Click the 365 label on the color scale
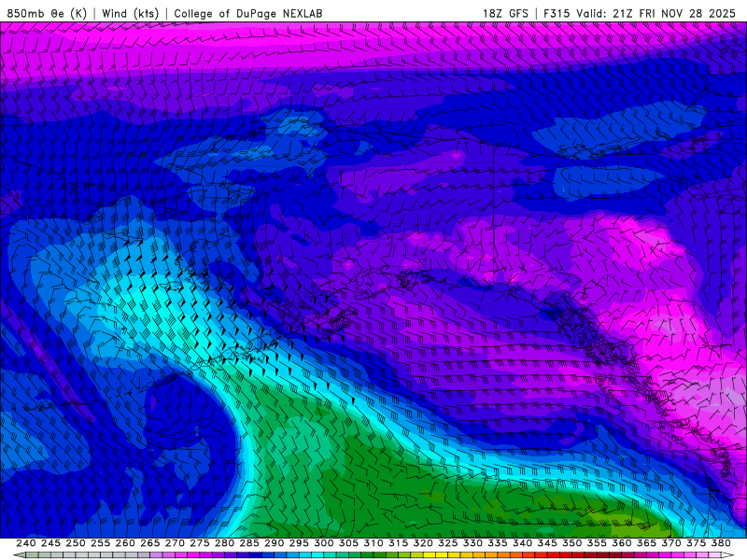This screenshot has width=747, height=560. pyautogui.click(x=646, y=543)
